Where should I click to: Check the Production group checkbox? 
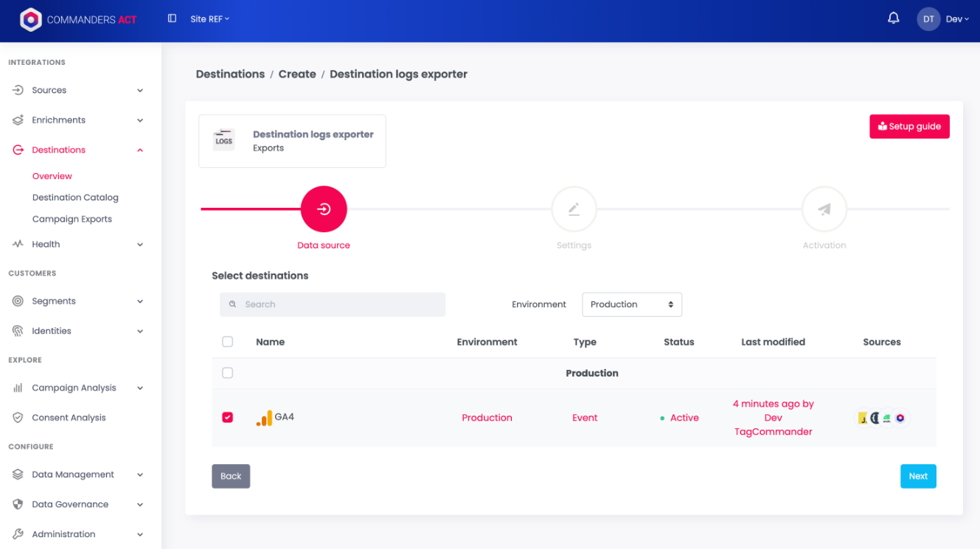227,373
